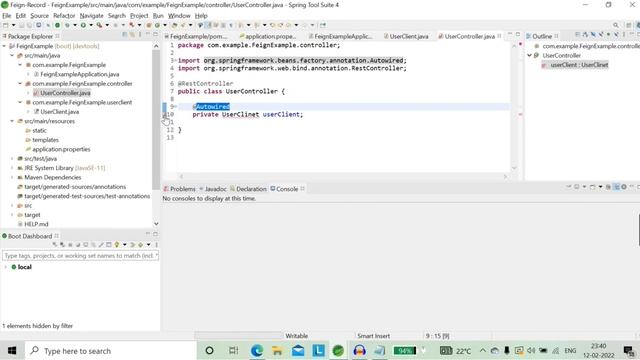
Task: Switch to the FeignExample/pom editor tab
Action: pos(195,36)
